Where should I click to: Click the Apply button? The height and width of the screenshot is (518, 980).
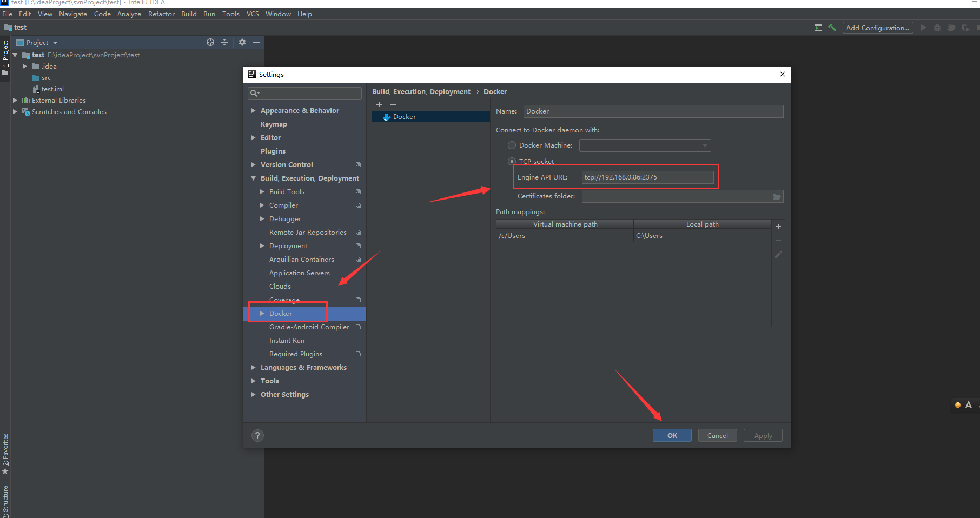pyautogui.click(x=763, y=435)
